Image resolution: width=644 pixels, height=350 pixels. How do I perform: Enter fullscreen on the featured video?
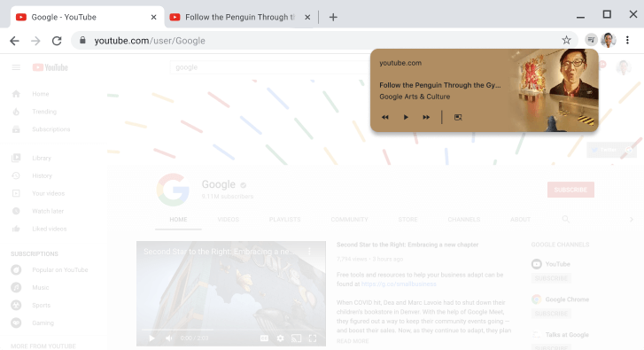(x=313, y=338)
